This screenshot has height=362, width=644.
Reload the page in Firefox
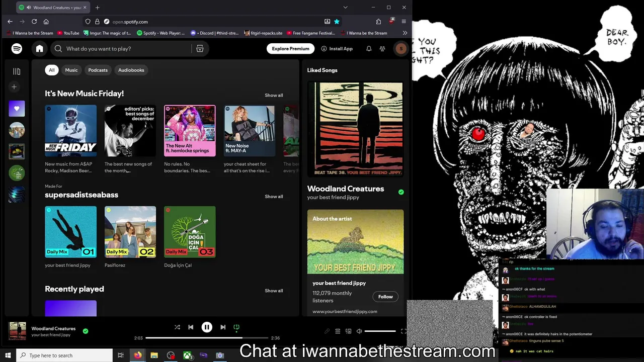(x=34, y=22)
